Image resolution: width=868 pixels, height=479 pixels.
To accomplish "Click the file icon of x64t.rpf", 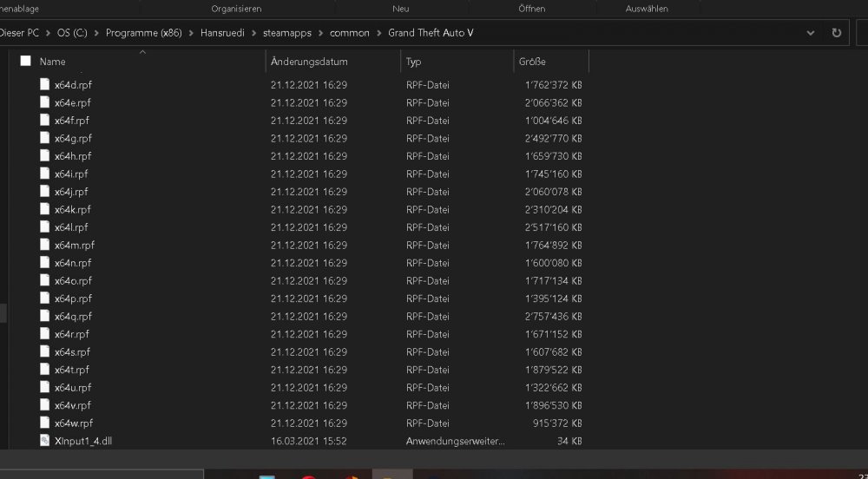I will tap(45, 369).
